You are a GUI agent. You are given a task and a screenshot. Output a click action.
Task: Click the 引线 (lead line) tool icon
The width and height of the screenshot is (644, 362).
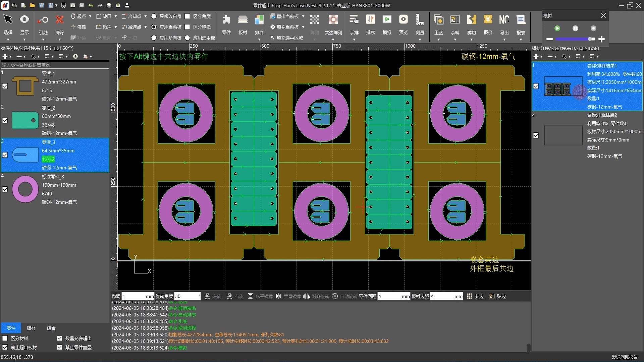pyautogui.click(x=43, y=20)
